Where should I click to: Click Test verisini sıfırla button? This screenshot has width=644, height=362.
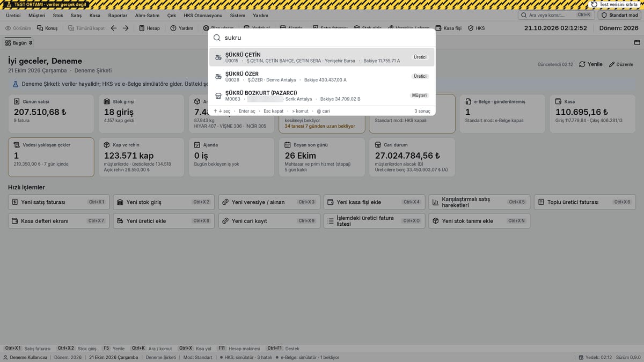pyautogui.click(x=615, y=4)
